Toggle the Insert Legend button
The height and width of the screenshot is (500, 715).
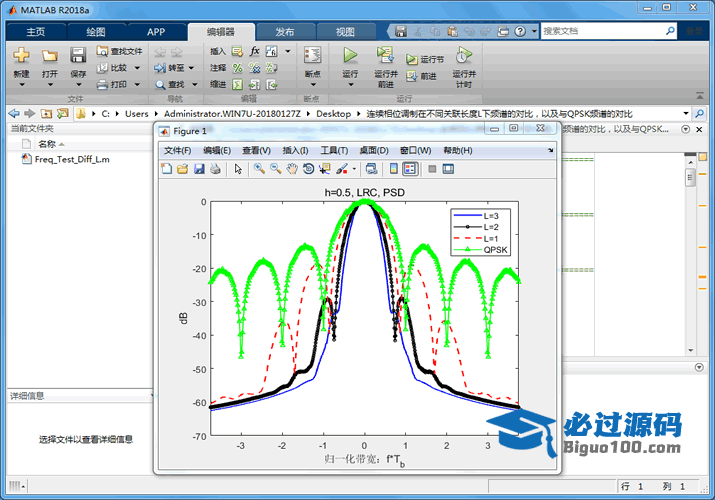pyautogui.click(x=410, y=169)
